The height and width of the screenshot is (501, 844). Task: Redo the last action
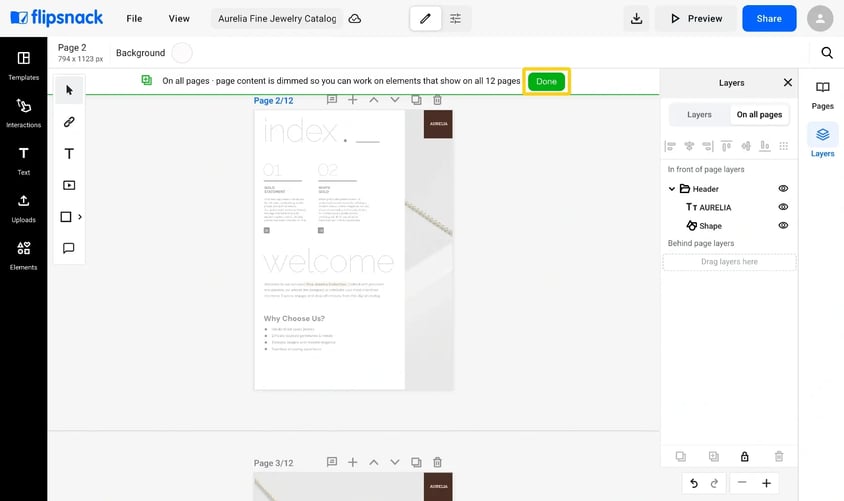714,483
